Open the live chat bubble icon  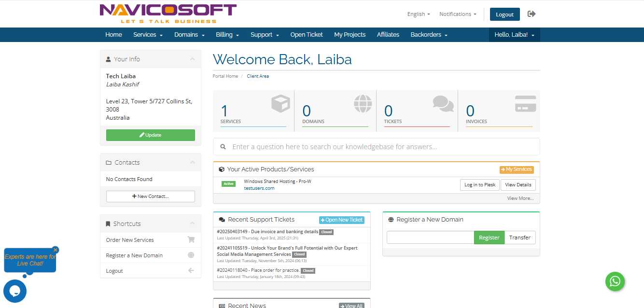pos(15,291)
